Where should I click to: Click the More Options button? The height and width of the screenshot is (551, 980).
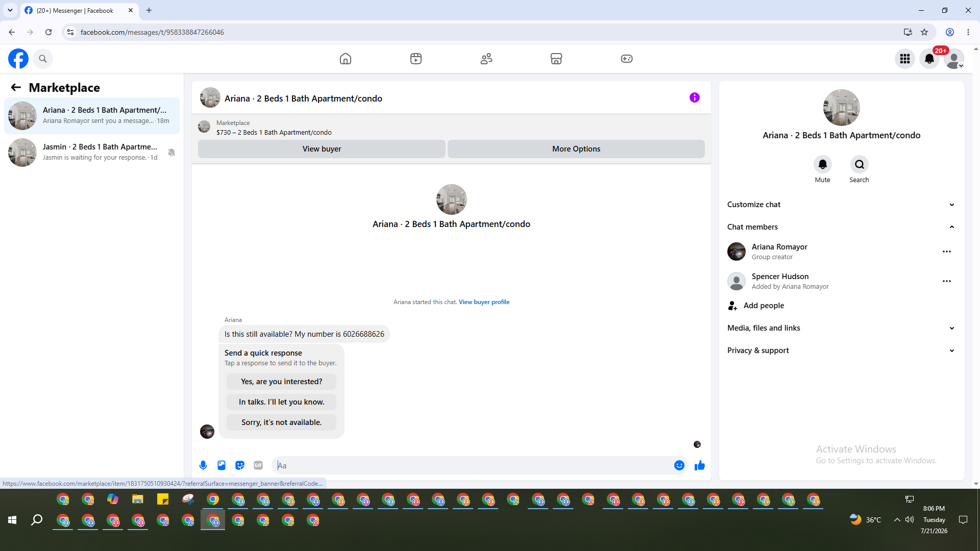point(576,149)
